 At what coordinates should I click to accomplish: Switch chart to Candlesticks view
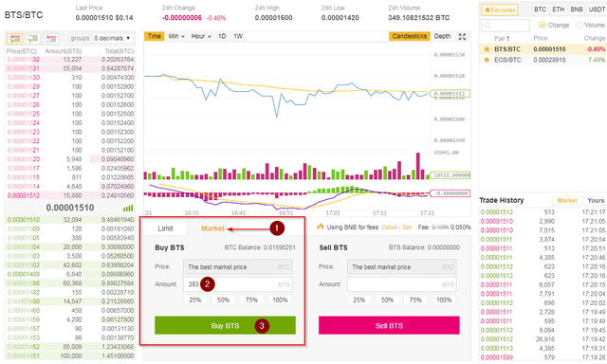(x=409, y=36)
